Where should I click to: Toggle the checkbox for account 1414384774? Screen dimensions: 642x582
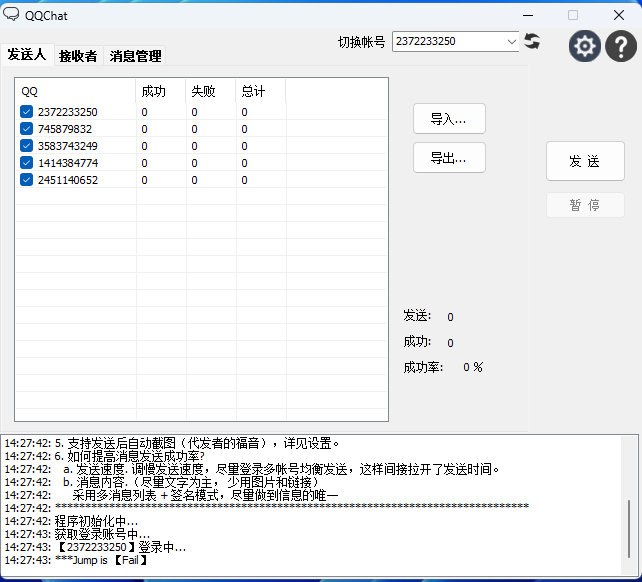click(x=27, y=163)
